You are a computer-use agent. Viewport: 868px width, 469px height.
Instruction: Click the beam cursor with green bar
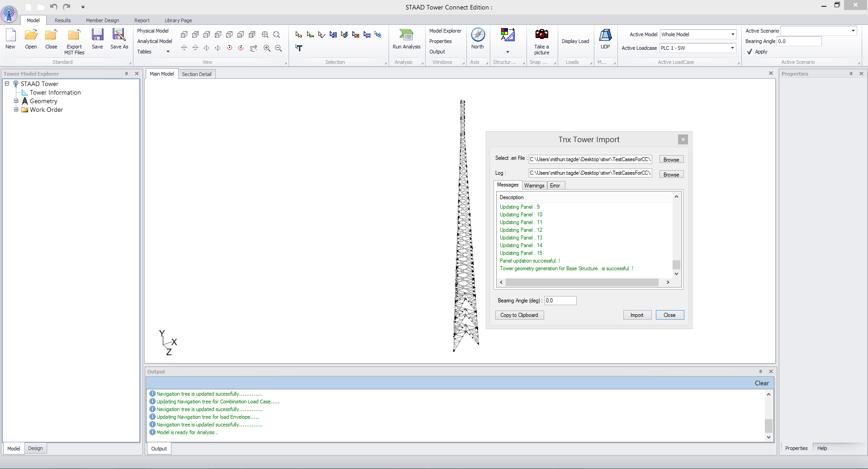point(310,34)
